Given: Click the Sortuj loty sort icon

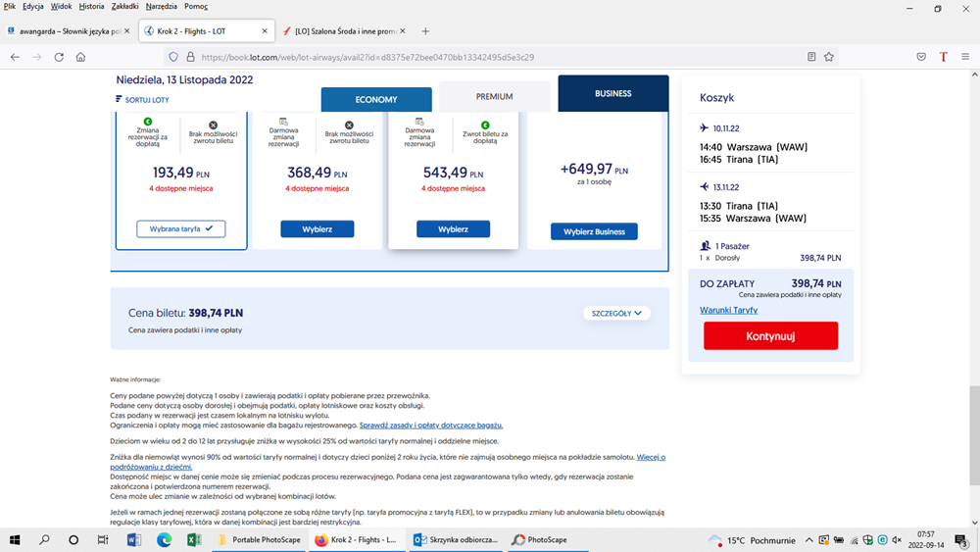Looking at the screenshot, I should pos(119,99).
